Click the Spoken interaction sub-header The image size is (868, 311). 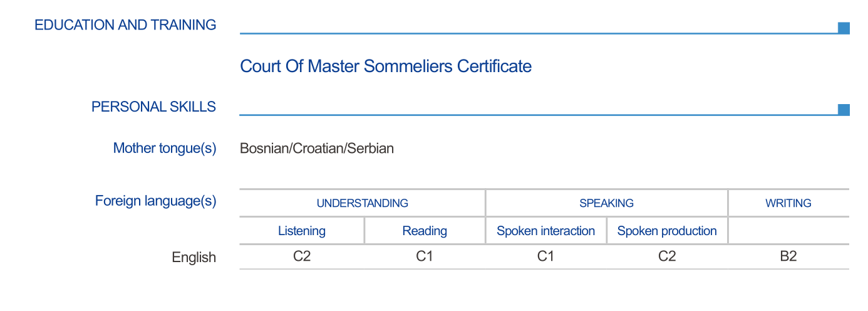pos(545,231)
